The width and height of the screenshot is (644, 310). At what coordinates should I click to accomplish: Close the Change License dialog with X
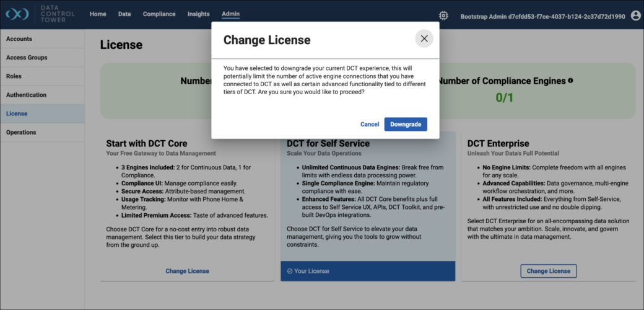pos(424,38)
